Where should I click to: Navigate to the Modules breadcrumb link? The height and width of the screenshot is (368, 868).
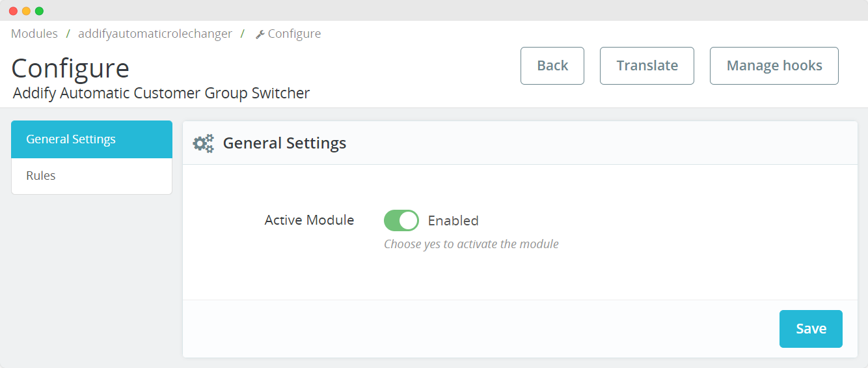pyautogui.click(x=34, y=34)
